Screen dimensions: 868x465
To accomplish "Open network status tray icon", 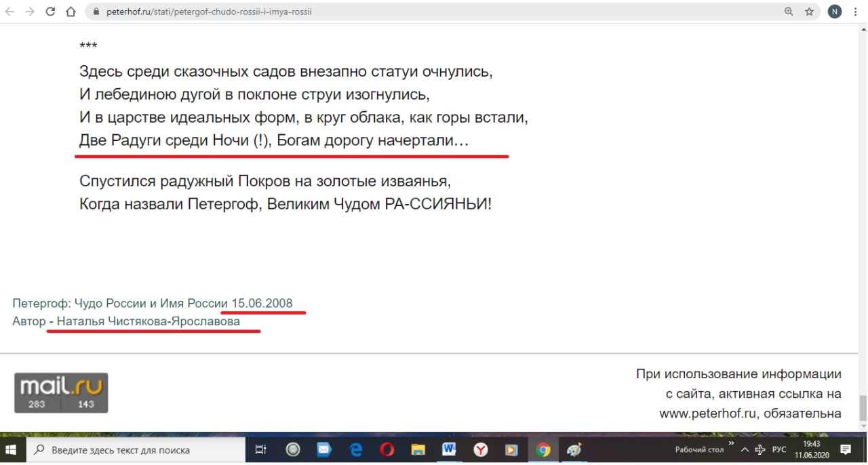I will tap(761, 449).
